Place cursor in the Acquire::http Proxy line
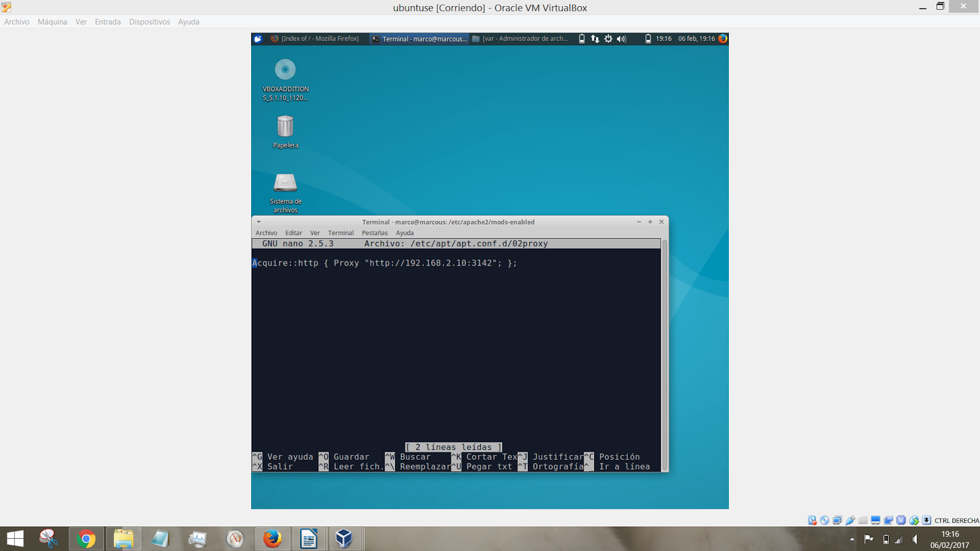 point(385,263)
